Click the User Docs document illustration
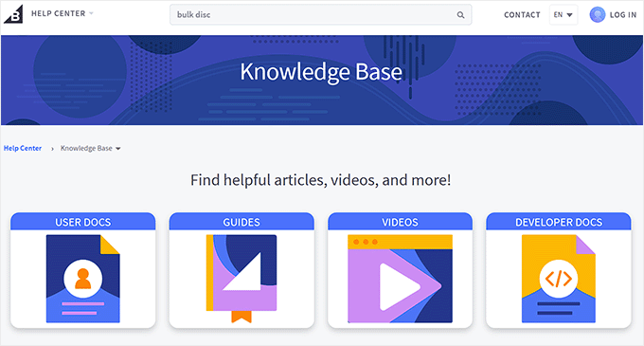This screenshot has height=346, width=644. pyautogui.click(x=83, y=279)
